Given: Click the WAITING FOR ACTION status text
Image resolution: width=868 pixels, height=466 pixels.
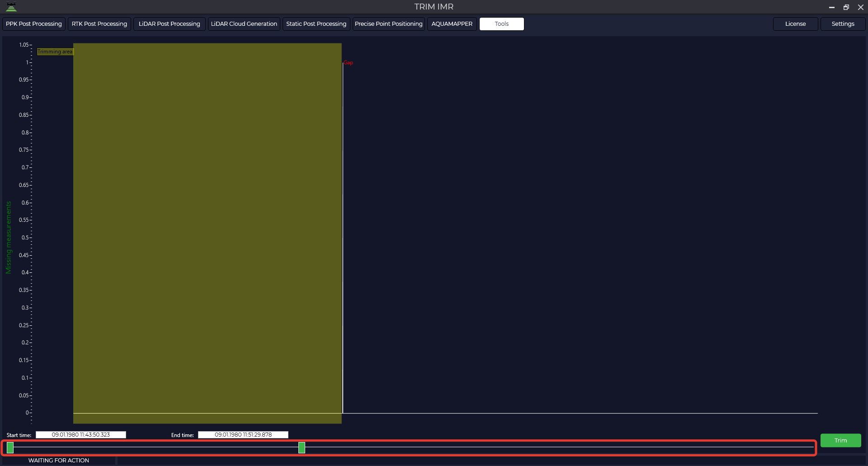Looking at the screenshot, I should tap(59, 461).
